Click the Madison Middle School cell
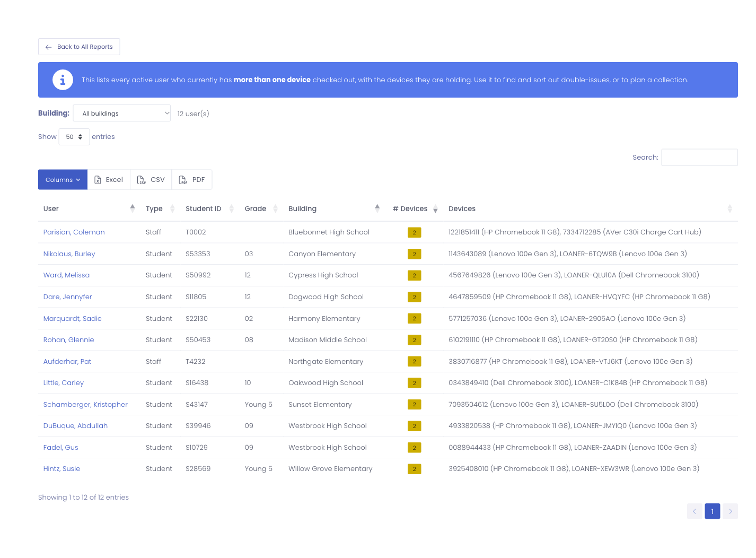This screenshot has height=558, width=756. tap(328, 340)
